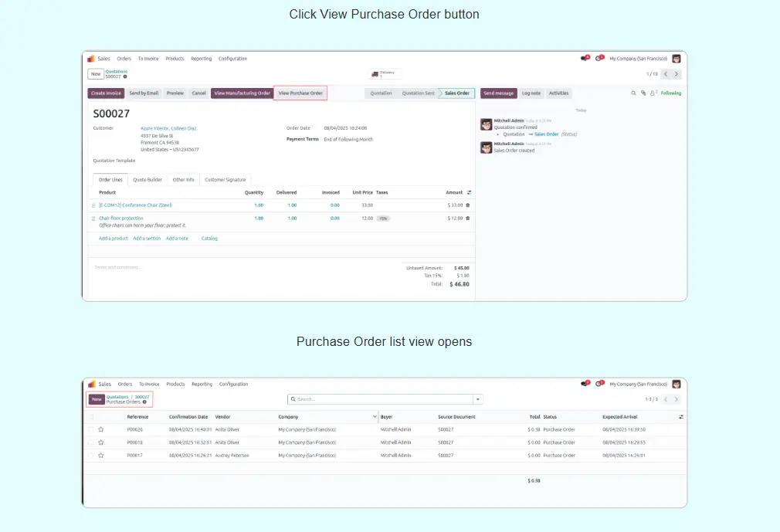Star purchase order P00020 as favorite
This screenshot has height=532, width=780.
[100, 429]
